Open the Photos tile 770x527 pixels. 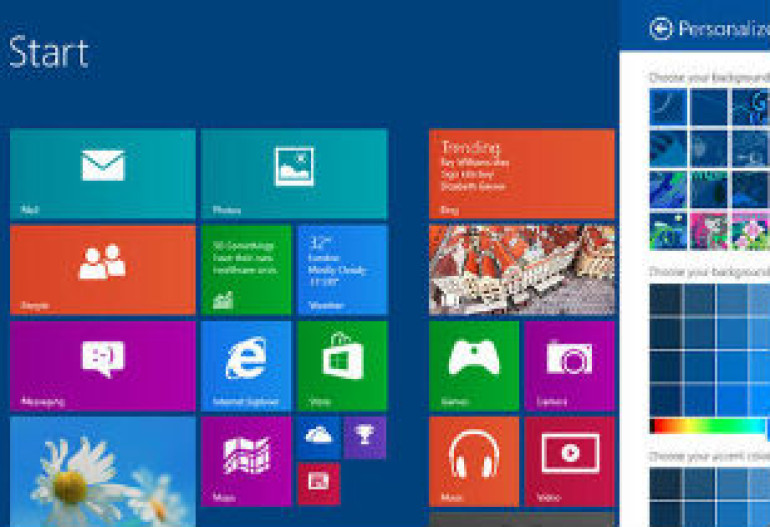[294, 174]
